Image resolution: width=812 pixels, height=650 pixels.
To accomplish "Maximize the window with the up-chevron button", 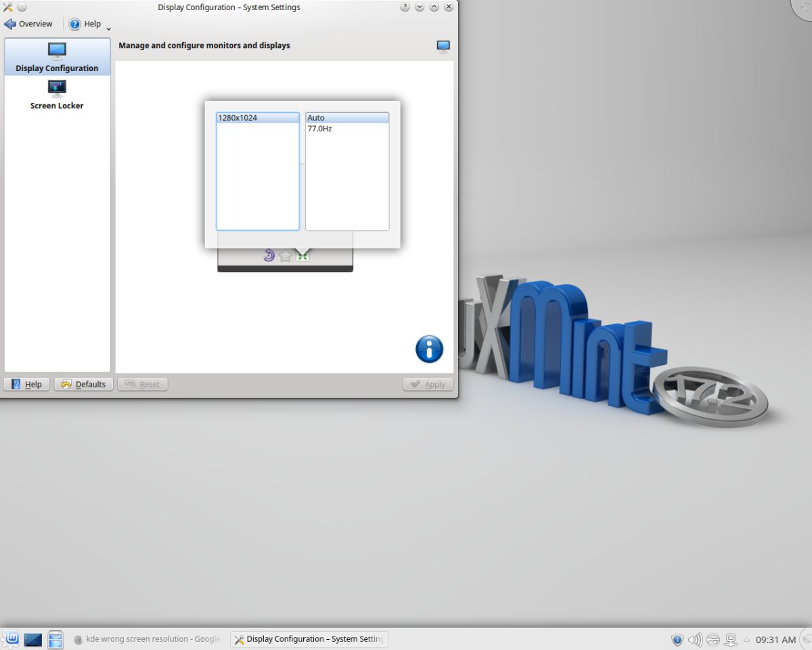I will pyautogui.click(x=434, y=7).
